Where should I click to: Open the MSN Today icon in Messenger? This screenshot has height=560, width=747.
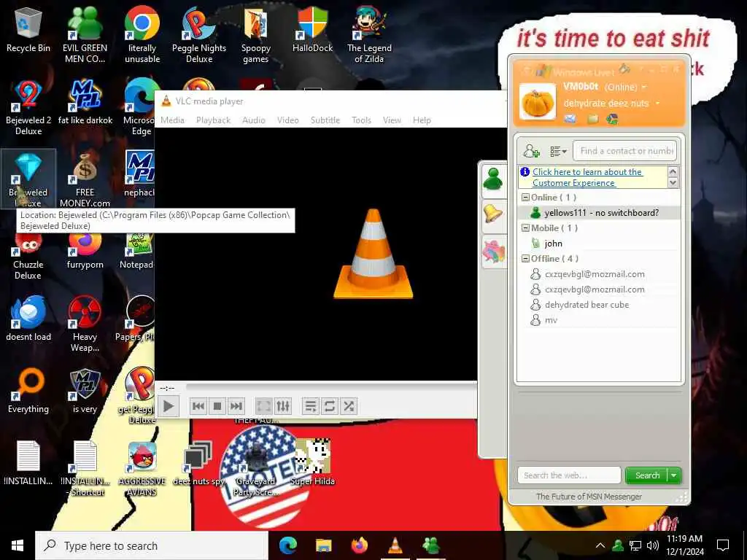point(612,119)
